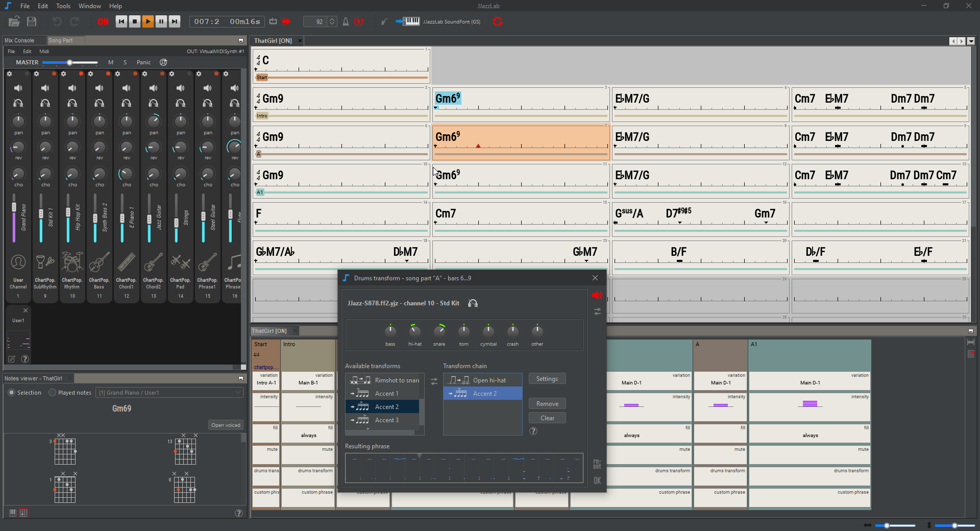Click the Stop playback button
This screenshot has width=980, height=531.
click(135, 21)
